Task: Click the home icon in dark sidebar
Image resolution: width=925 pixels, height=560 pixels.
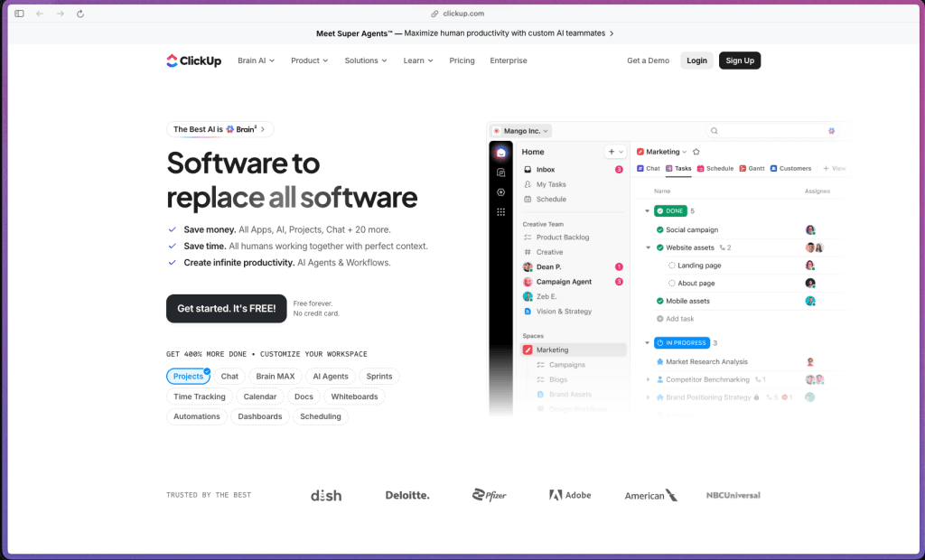Action: tap(500, 153)
